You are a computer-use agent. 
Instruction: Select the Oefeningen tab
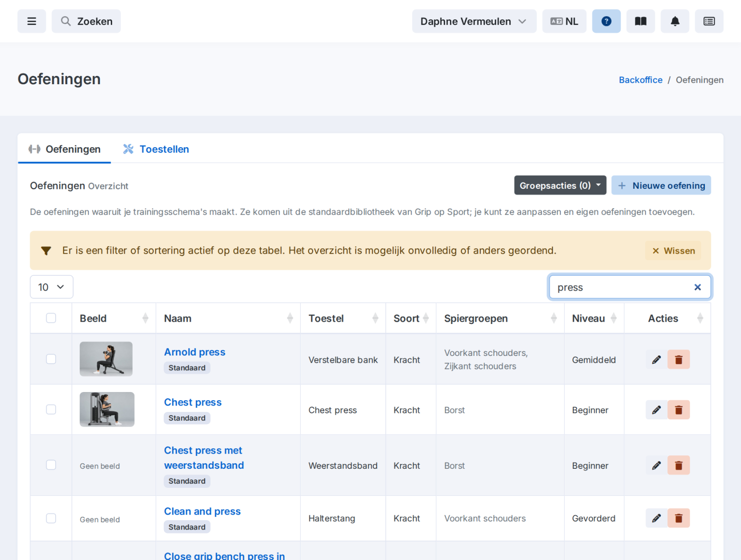coord(64,149)
